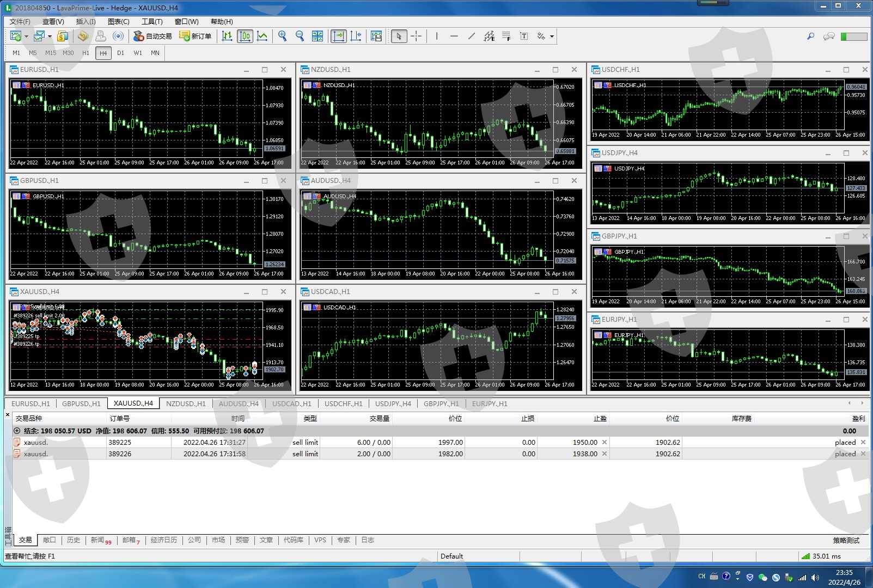The image size is (873, 588).
Task: Toggle the 自动交易 auto trading button
Action: click(x=153, y=36)
